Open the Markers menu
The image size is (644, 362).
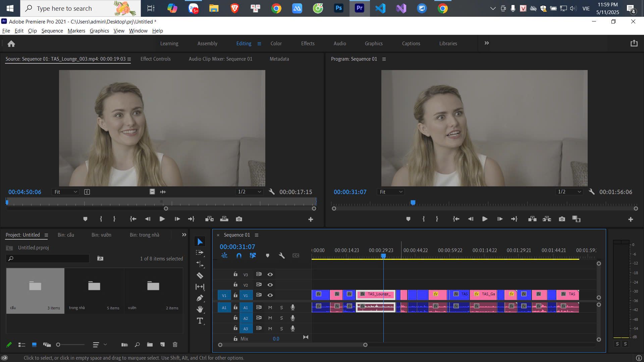point(76,31)
